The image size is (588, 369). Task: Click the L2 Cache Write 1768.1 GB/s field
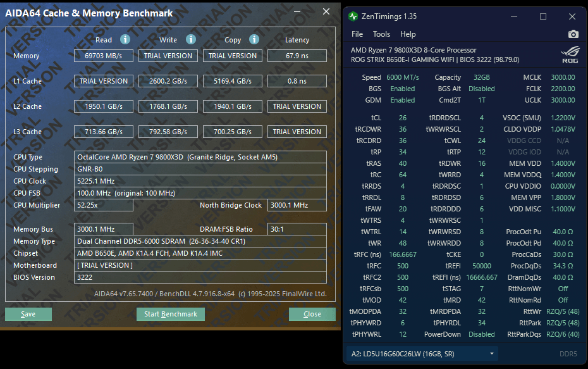tap(168, 106)
